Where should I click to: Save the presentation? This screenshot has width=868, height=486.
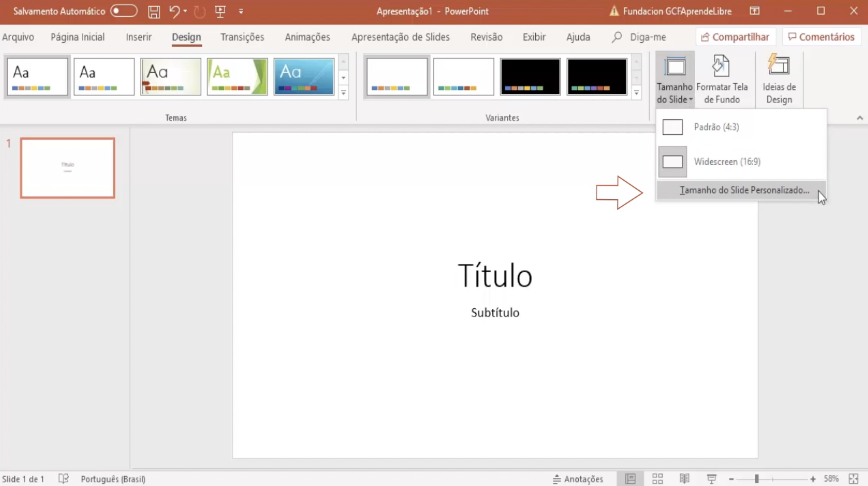[x=153, y=11]
